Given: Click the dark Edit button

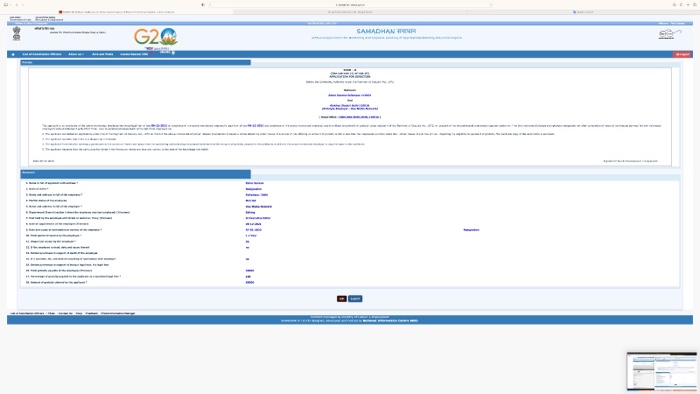Looking at the screenshot, I should coord(342,299).
